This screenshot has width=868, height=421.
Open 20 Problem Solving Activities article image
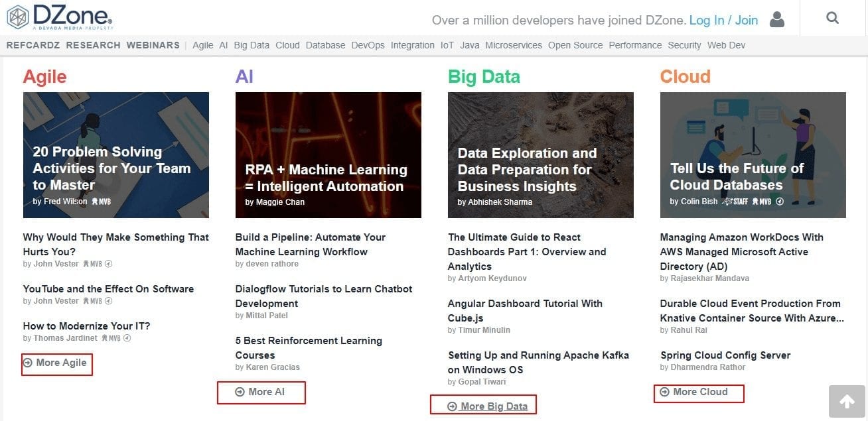click(116, 155)
